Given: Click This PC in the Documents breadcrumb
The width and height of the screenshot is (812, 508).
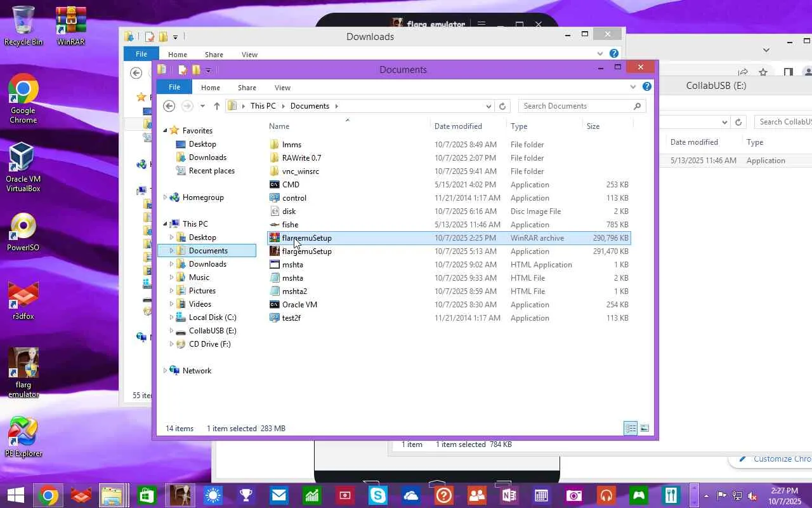Looking at the screenshot, I should [263, 106].
